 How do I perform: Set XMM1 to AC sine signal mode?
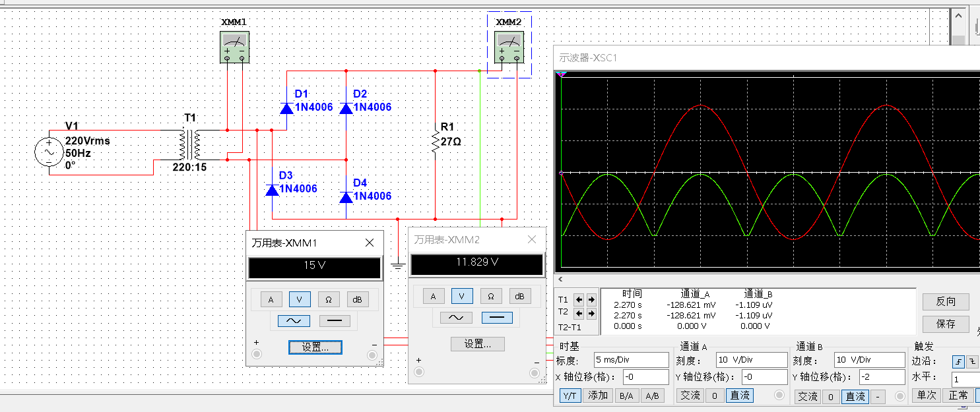[x=293, y=321]
